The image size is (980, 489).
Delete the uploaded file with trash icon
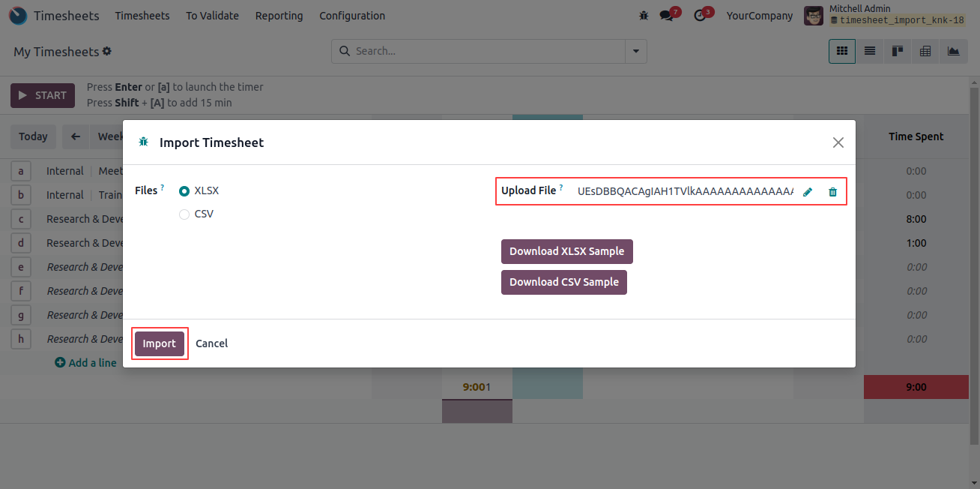[x=832, y=192]
